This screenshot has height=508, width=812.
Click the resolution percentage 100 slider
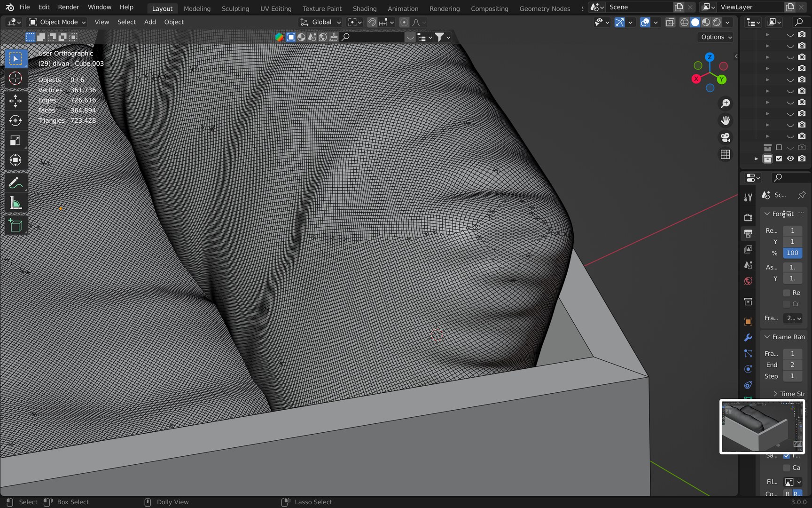tap(792, 253)
